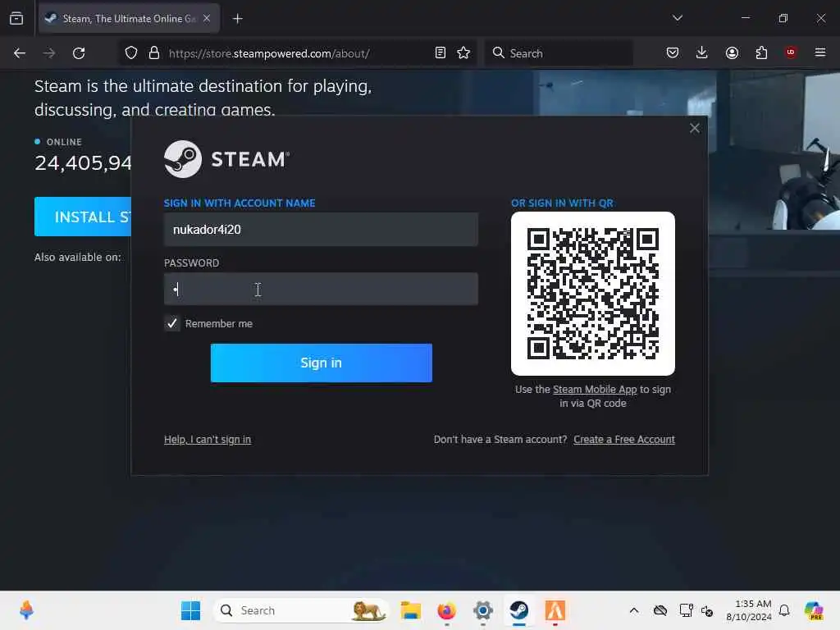Open Firefox from the taskbar

pyautogui.click(x=447, y=610)
